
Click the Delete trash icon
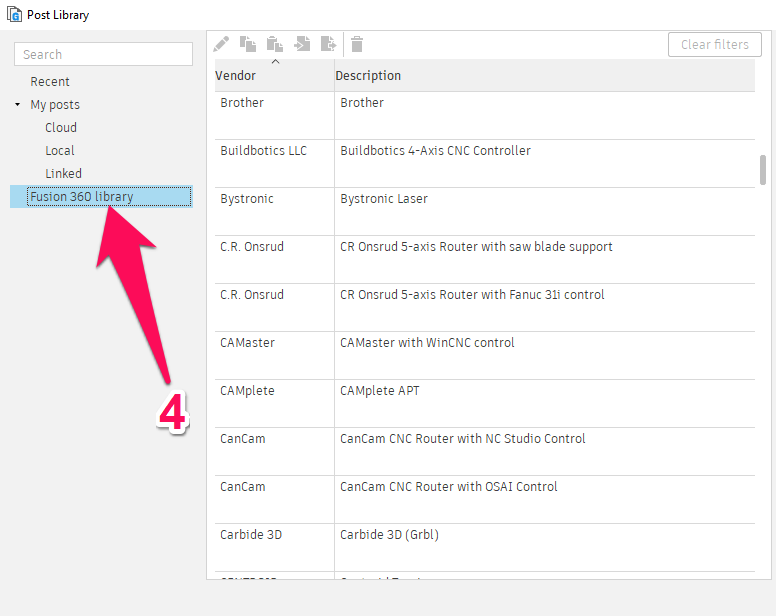tap(357, 45)
